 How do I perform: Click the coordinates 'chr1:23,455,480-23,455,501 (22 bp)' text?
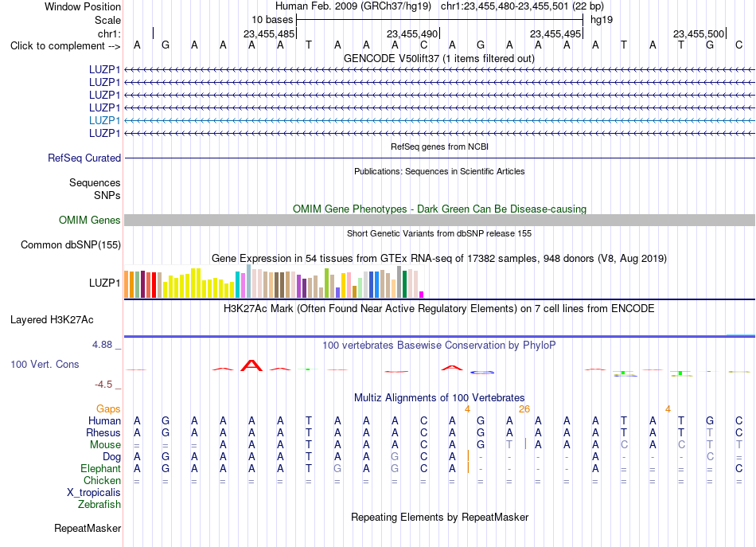[x=522, y=6]
